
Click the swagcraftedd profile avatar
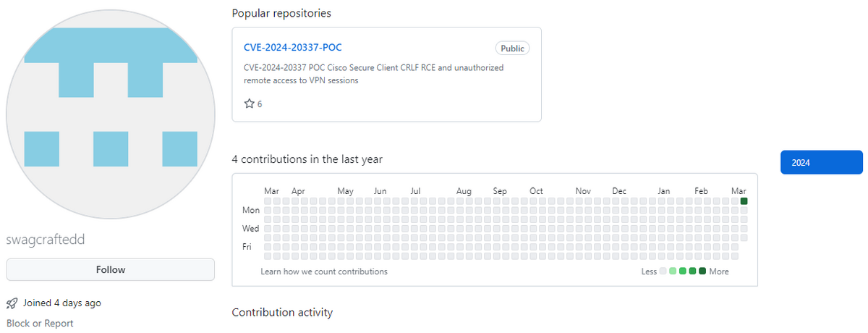111,114
